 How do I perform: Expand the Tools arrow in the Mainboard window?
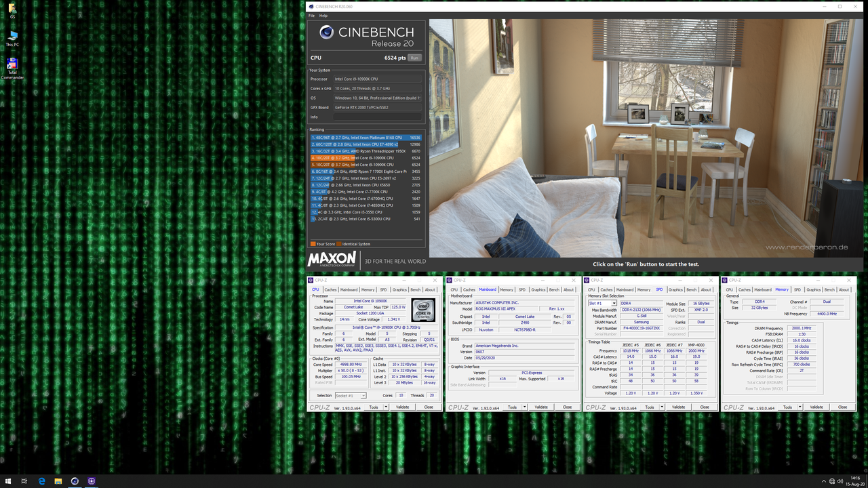[x=525, y=407]
